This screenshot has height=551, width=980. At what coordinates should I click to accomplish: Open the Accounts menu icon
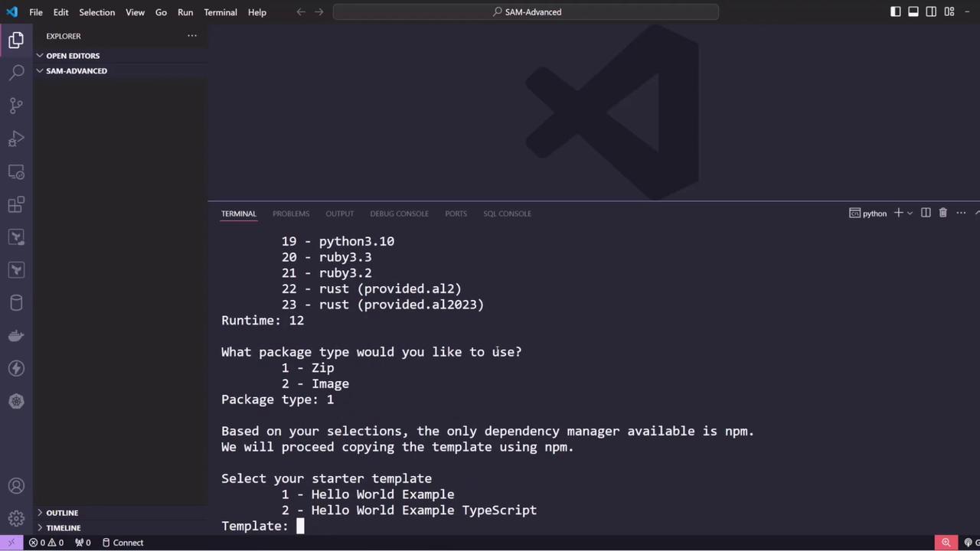[x=16, y=486]
